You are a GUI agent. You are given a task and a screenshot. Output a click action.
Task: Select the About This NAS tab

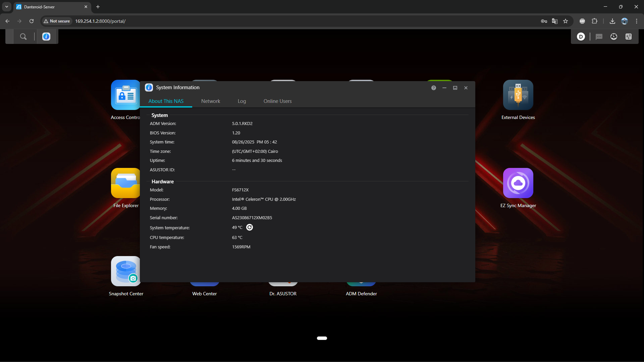coord(166,101)
